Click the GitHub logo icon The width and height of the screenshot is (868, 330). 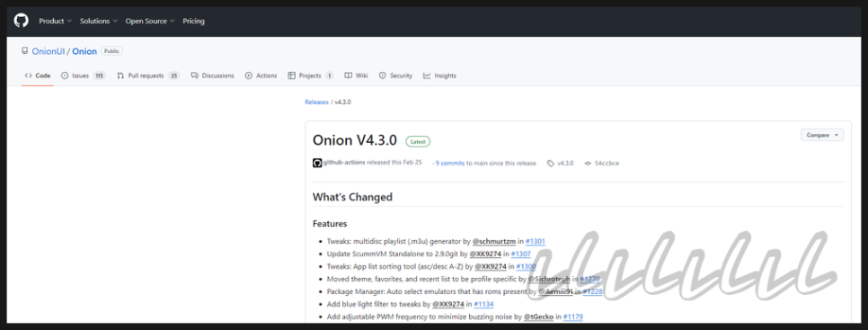click(x=21, y=21)
